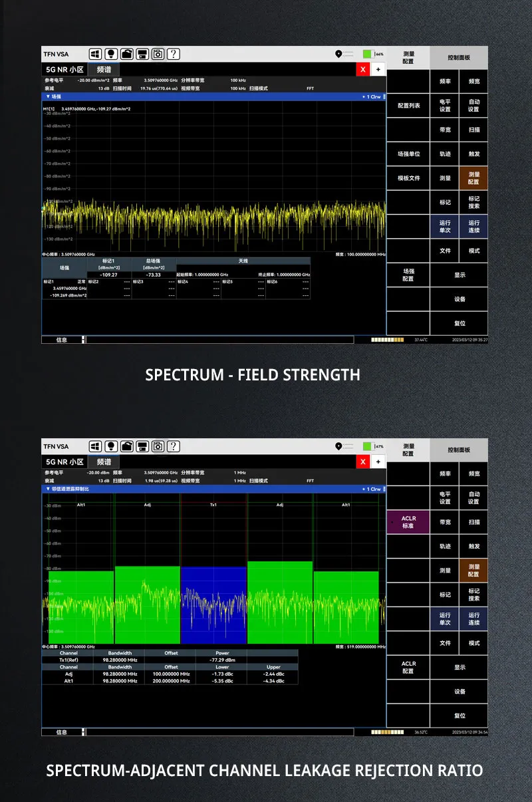Viewport: 532px width, 802px height.
Task: Click the light bulb icon in the ACLR window toolbar
Action: coord(111,446)
